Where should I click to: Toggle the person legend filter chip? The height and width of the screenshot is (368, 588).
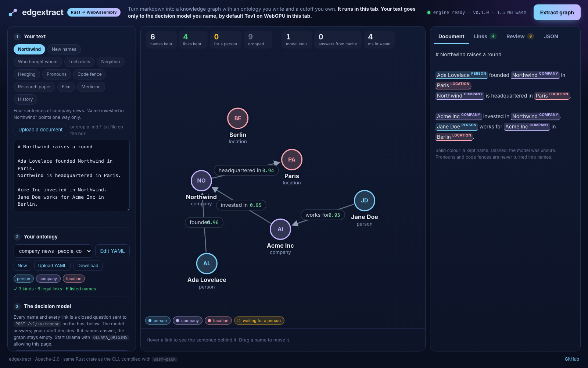(158, 321)
